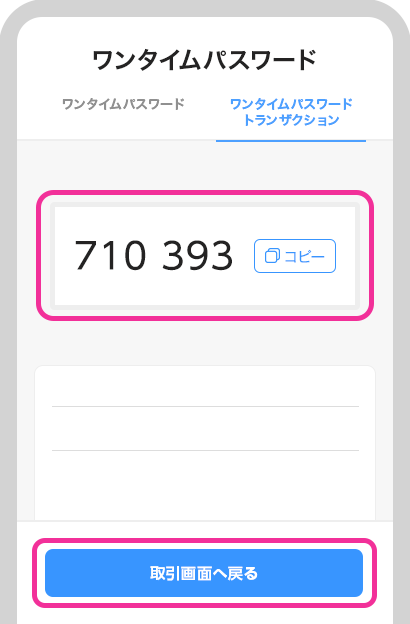Image resolution: width=410 pixels, height=624 pixels.
Task: Click the 710 393 one-time code
Action: point(154,255)
